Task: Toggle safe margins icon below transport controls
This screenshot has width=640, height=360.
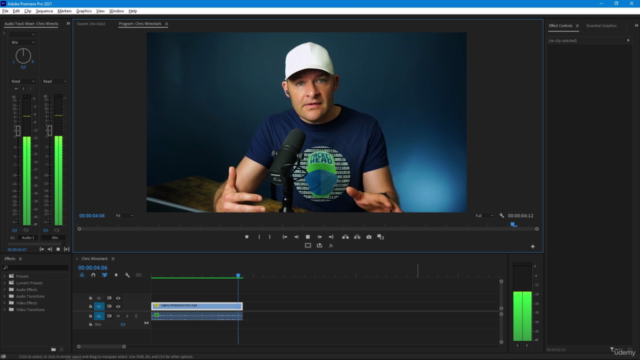Action: point(308,246)
